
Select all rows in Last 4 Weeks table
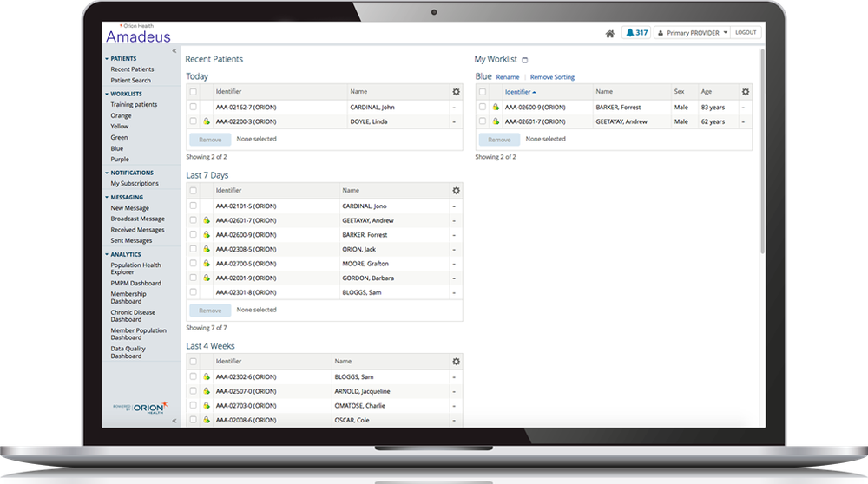click(x=194, y=362)
